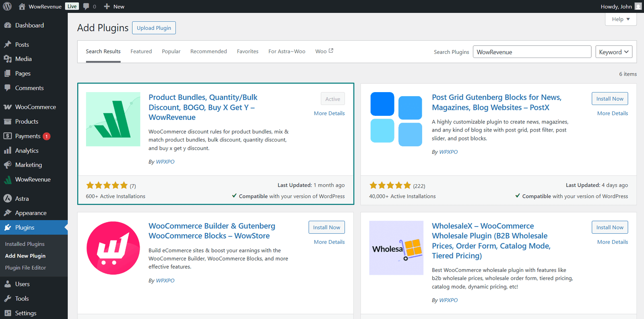The image size is (644, 319).
Task: Switch to the Favorites tab
Action: point(248,51)
